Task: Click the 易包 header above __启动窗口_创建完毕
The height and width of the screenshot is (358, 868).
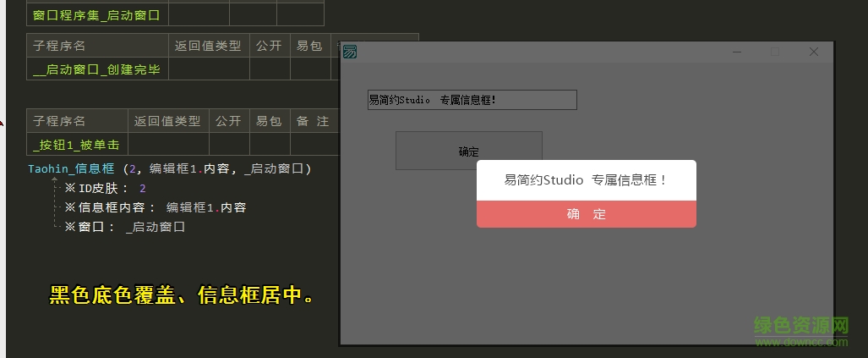Action: (x=309, y=46)
